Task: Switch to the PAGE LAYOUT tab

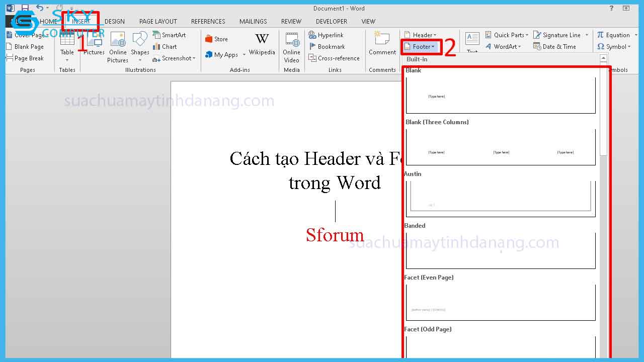Action: 158,22
